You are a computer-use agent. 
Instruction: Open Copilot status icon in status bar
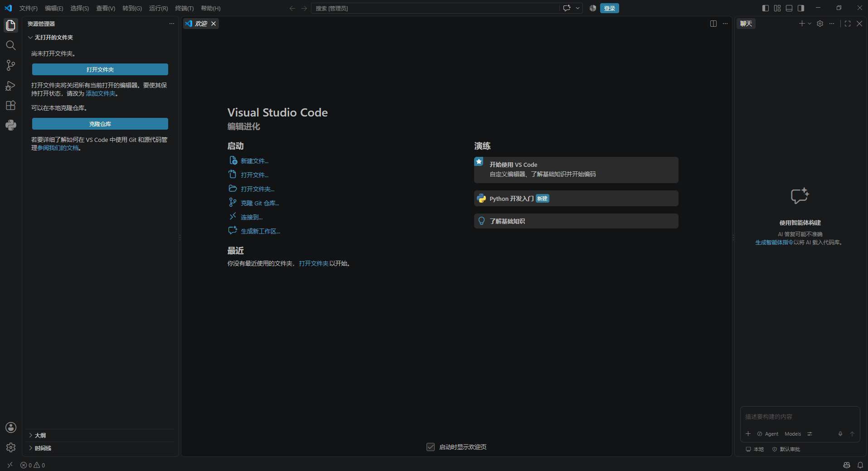pos(847,465)
